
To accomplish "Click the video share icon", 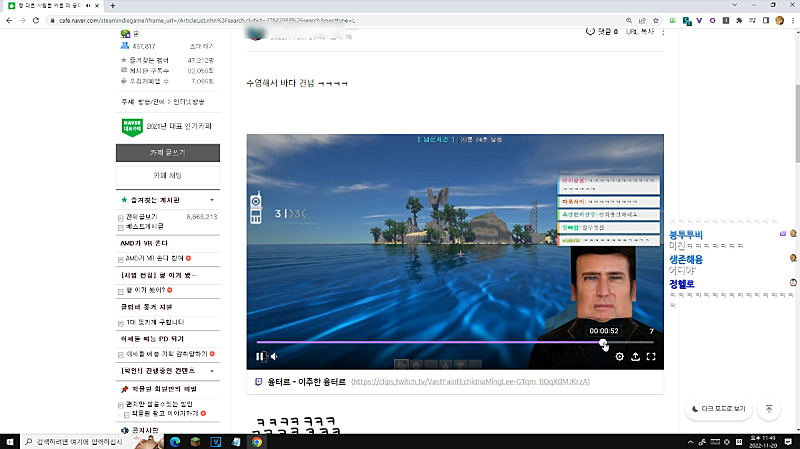I will click(635, 356).
